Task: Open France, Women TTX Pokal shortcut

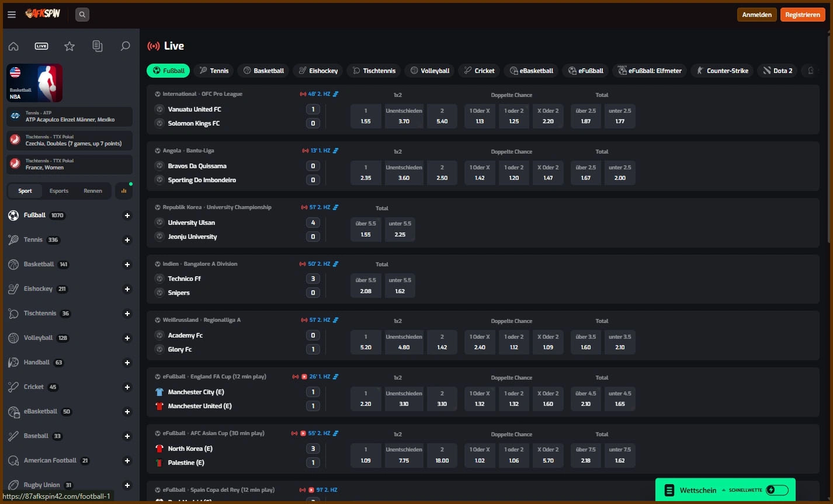Action: coord(70,164)
